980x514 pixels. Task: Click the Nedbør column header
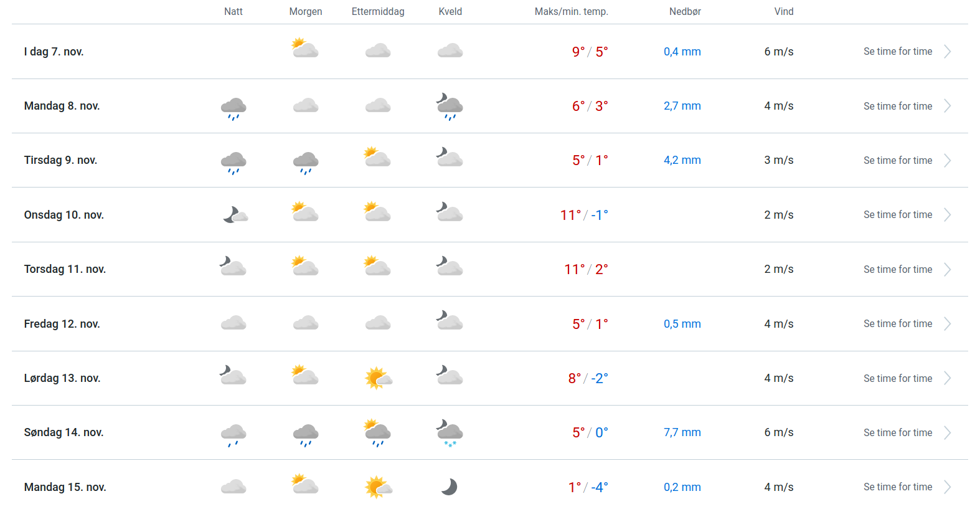(x=685, y=11)
